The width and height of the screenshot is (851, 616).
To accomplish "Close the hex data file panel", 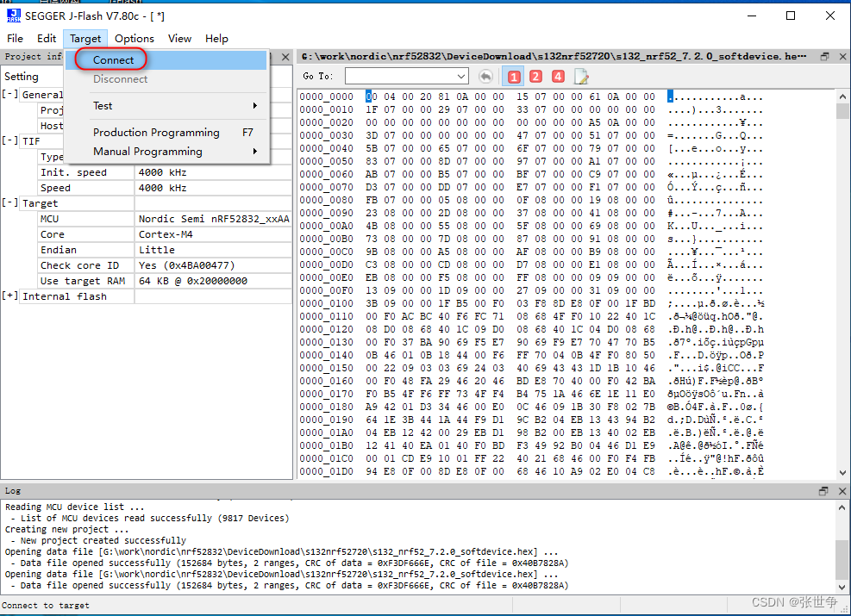I will (x=842, y=56).
